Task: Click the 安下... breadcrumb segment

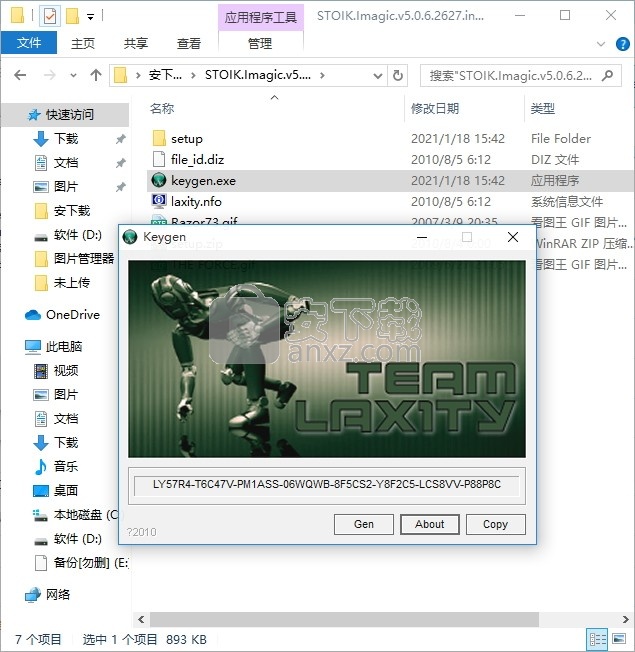Action: [x=165, y=75]
